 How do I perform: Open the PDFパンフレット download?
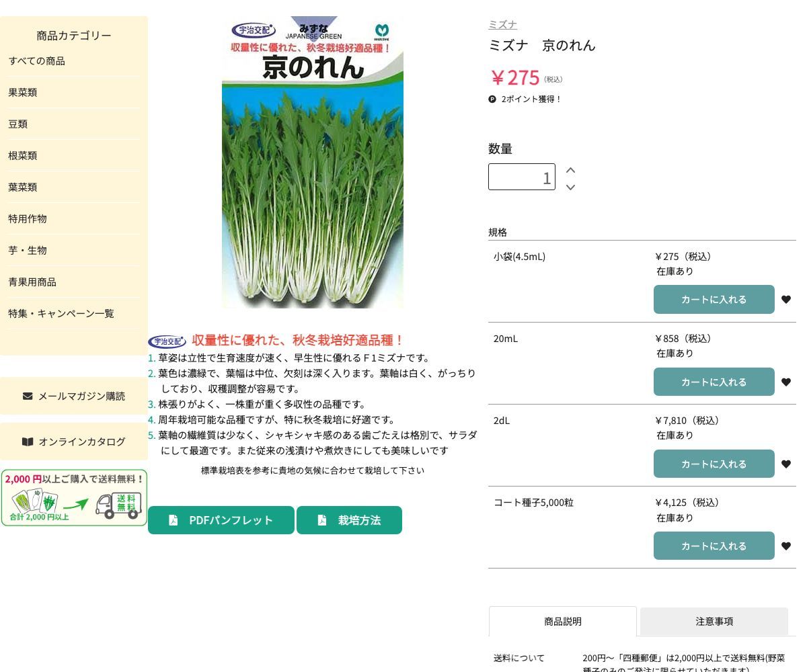click(221, 520)
